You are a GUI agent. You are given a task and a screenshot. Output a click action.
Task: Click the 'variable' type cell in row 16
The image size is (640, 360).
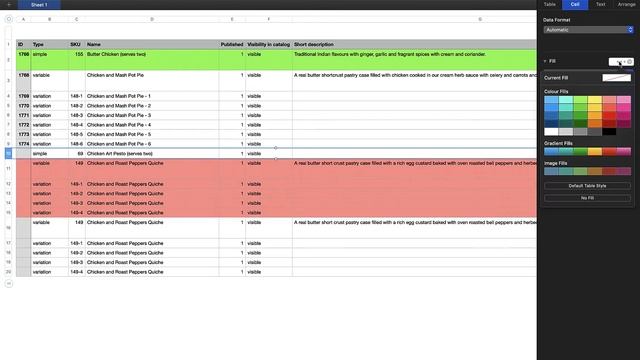click(50, 228)
